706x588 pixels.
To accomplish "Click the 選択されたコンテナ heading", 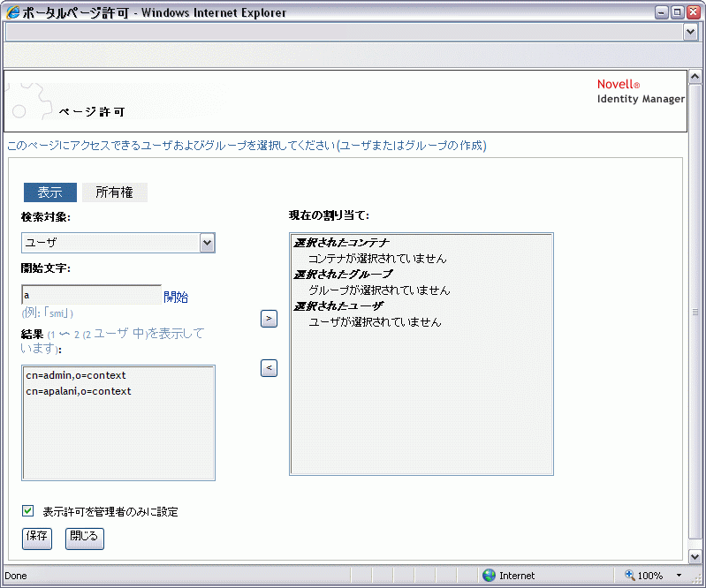I will pyautogui.click(x=341, y=243).
